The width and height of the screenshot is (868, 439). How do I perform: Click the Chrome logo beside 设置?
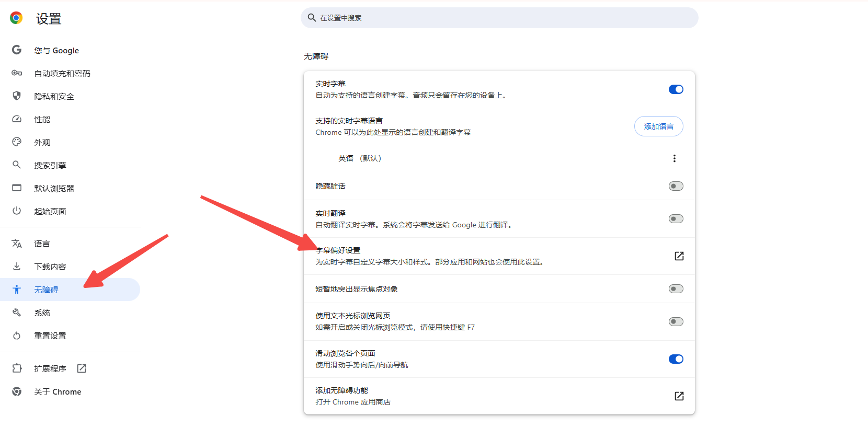[16, 18]
